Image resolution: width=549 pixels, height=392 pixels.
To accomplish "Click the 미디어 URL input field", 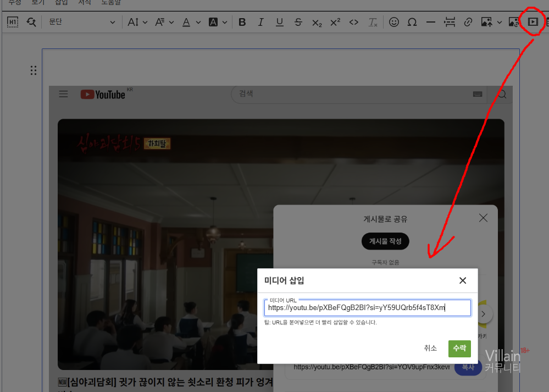I will (x=367, y=308).
